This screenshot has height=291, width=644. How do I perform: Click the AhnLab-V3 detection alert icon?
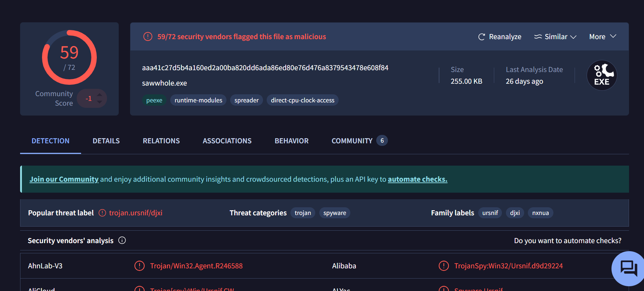139,266
